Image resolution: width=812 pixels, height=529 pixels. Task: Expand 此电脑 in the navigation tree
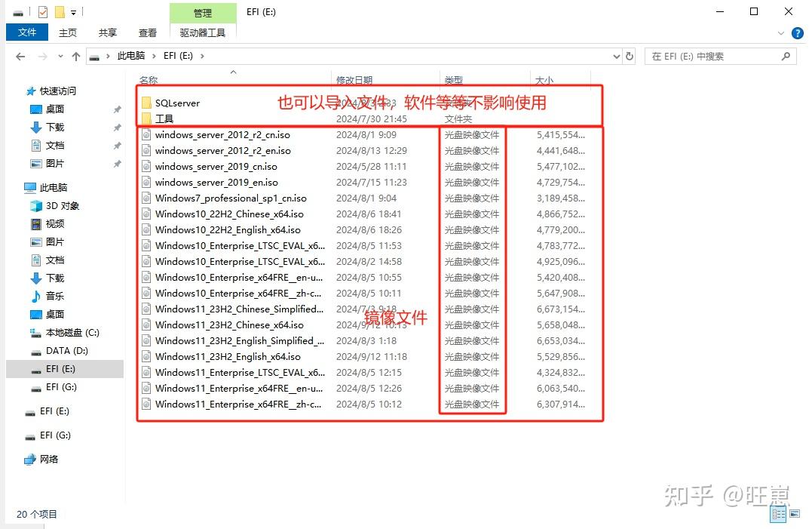click(18, 187)
